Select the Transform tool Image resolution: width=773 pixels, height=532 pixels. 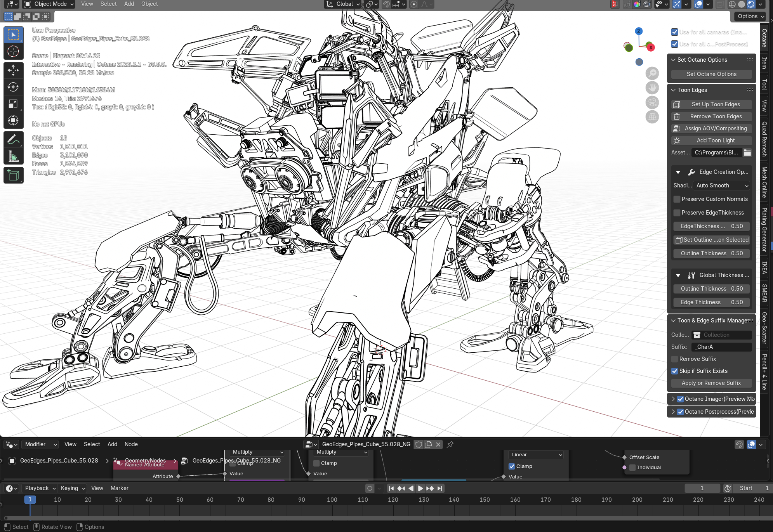pos(13,120)
